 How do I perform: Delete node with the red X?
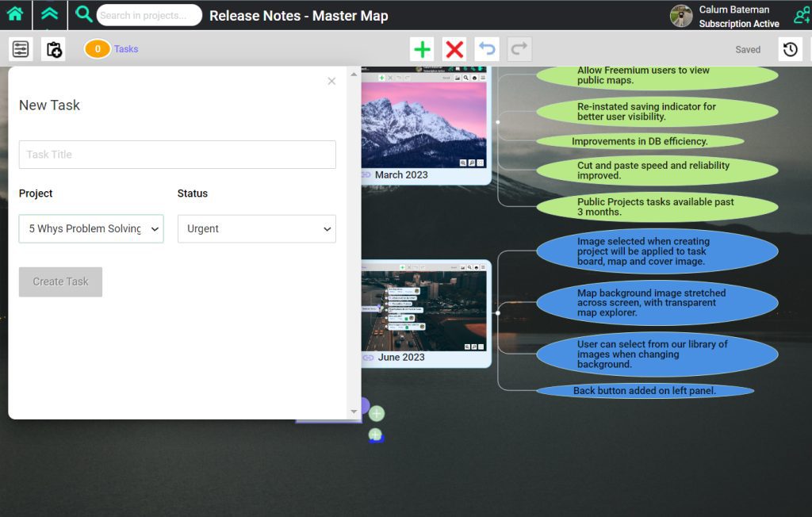(x=454, y=49)
